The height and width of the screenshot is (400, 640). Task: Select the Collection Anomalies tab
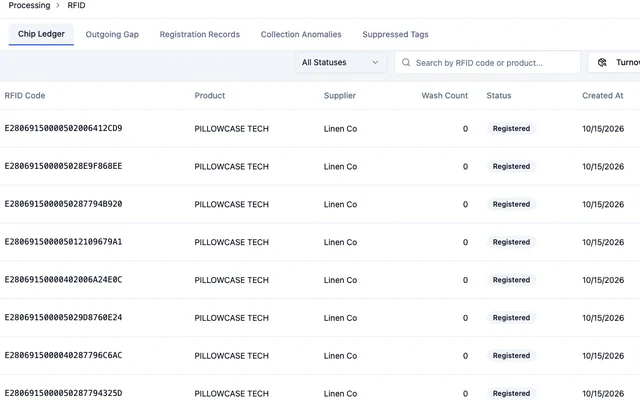tap(301, 35)
